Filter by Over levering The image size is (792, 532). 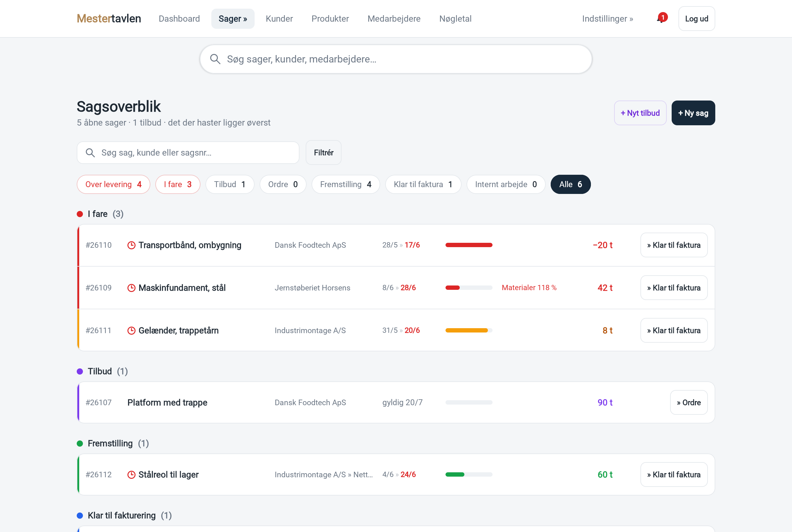pyautogui.click(x=113, y=184)
